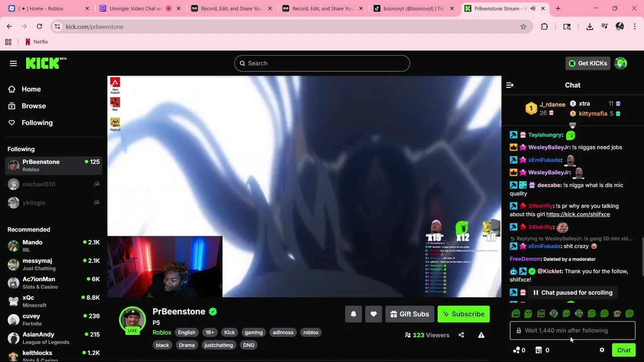Open the recommended channel cuvey
This screenshot has width=644, height=362.
click(x=53, y=319)
